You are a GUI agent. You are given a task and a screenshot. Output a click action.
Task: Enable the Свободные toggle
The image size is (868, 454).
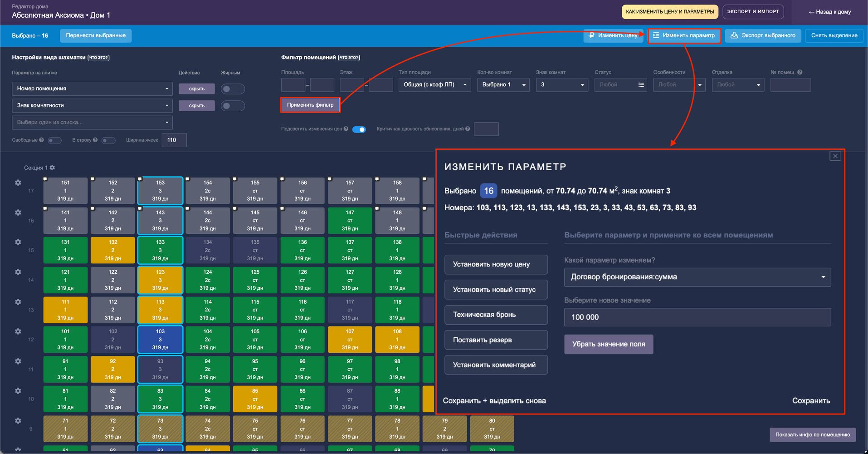coord(54,140)
